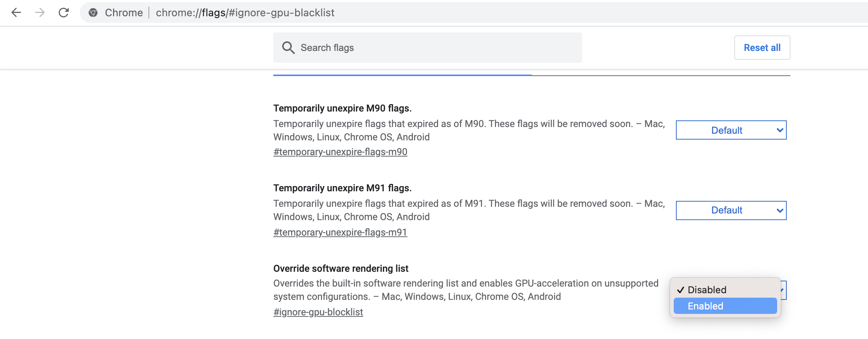
Task: Click inside the Search flags input field
Action: click(406, 47)
